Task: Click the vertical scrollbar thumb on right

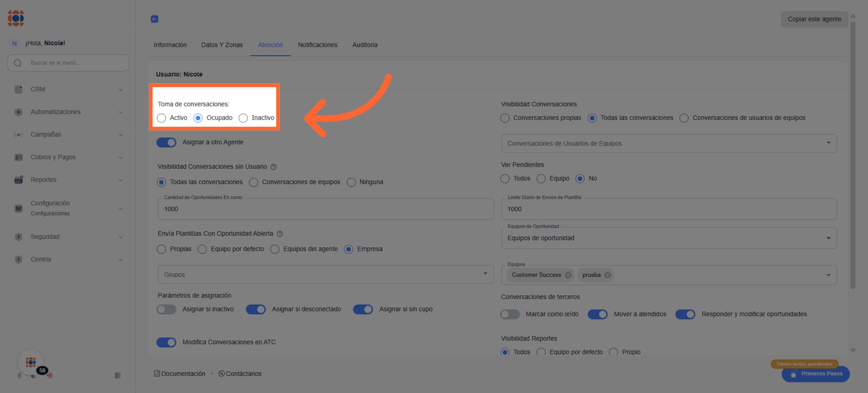Action: click(852, 156)
